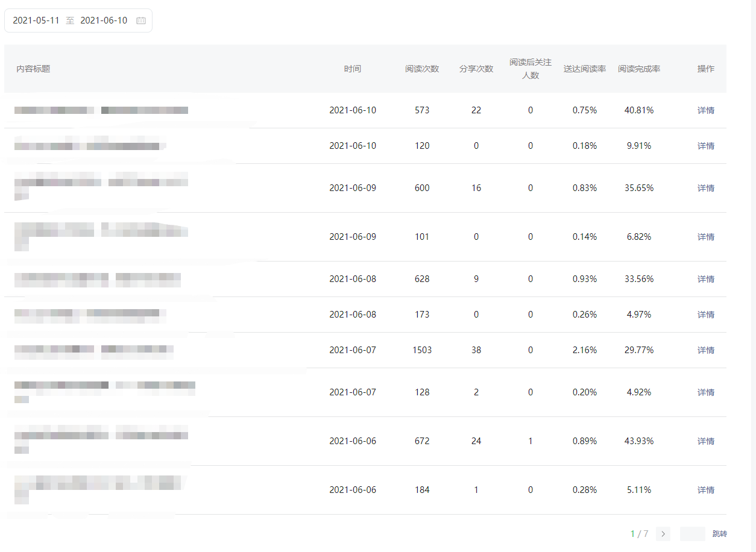756x552 pixels.
Task: View 详情 for the row with 101 reads
Action: tap(705, 237)
